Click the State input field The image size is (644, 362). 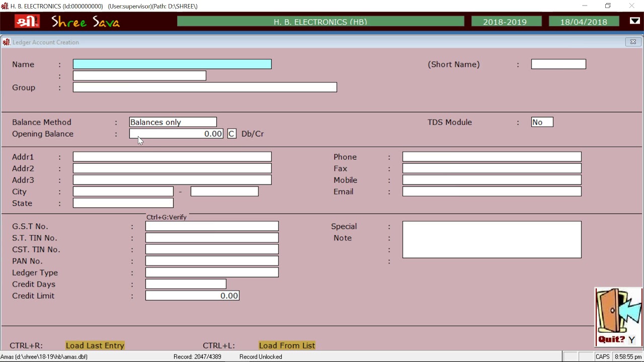(123, 203)
